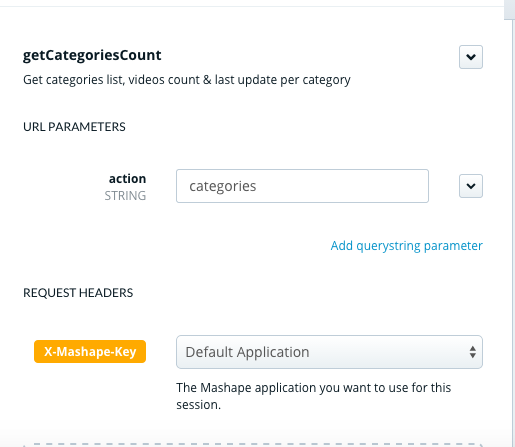Screen dimensions: 515x447
Task: Click the STRING type label under action
Action: (x=125, y=196)
